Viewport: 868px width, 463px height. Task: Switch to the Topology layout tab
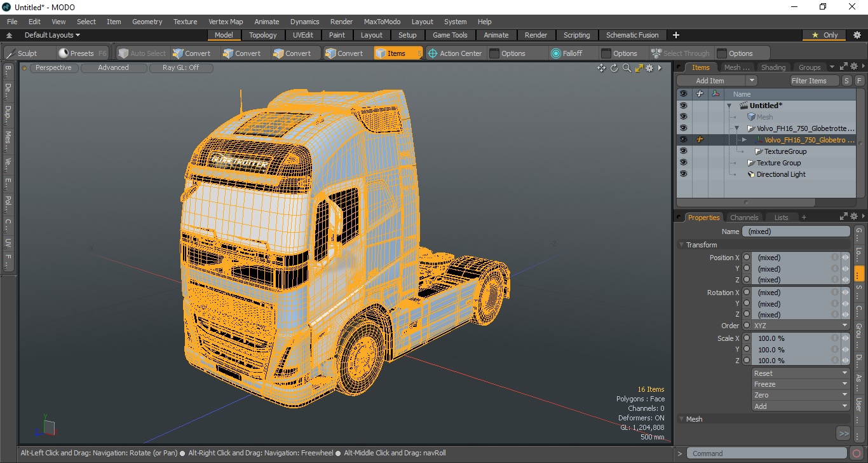(x=262, y=35)
